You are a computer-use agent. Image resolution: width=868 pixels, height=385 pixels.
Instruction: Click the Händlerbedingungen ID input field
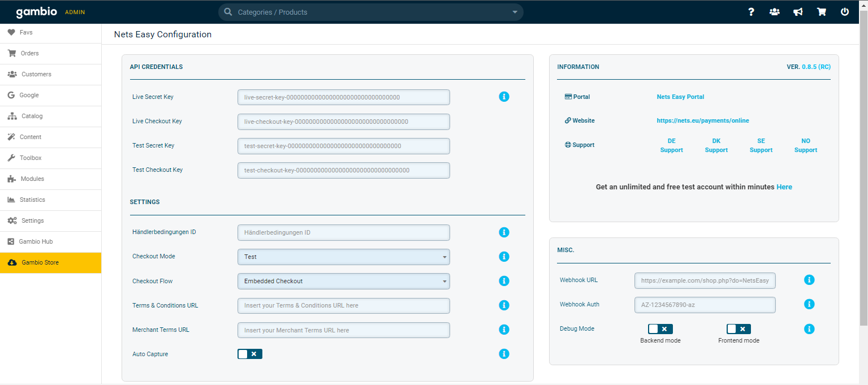point(344,232)
